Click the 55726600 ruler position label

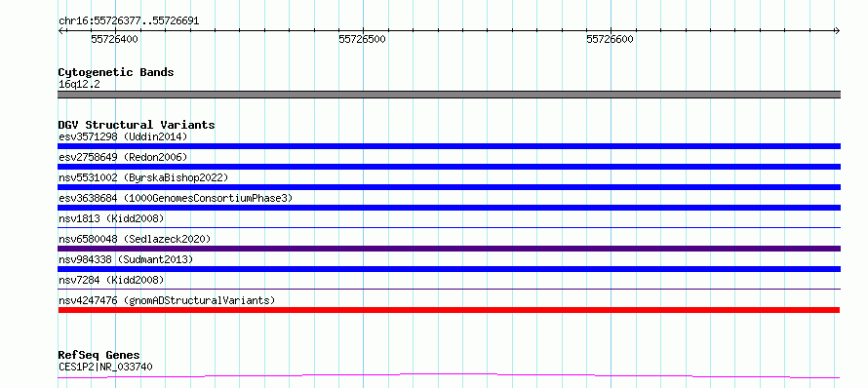click(x=610, y=39)
